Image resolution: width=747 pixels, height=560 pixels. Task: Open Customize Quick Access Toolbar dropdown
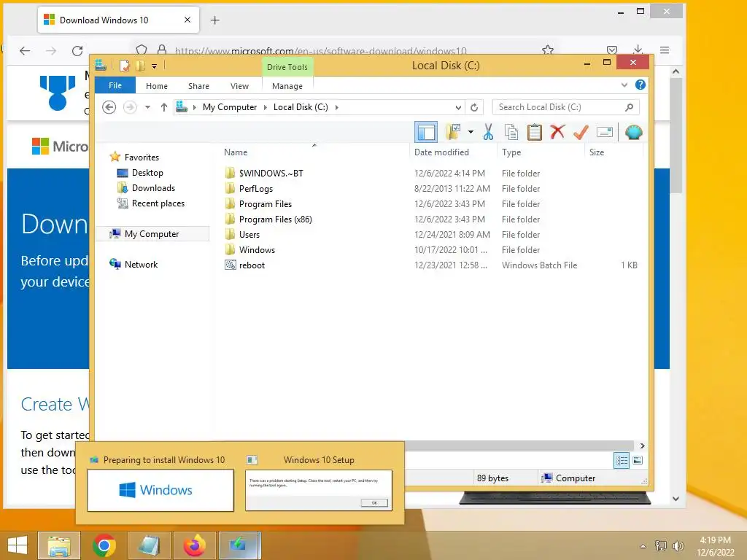155,66
